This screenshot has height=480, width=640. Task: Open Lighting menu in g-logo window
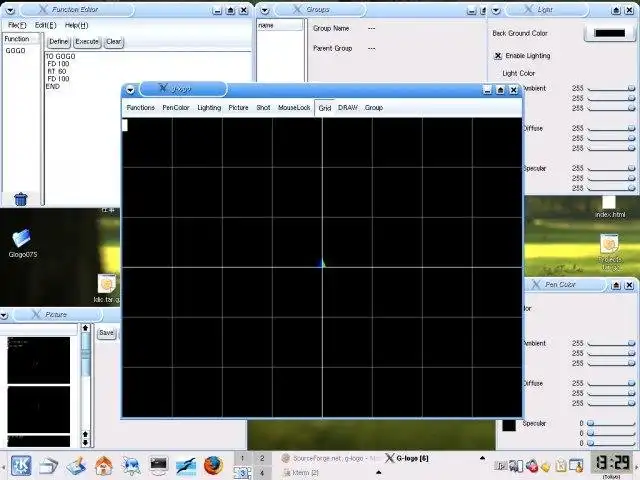[209, 108]
